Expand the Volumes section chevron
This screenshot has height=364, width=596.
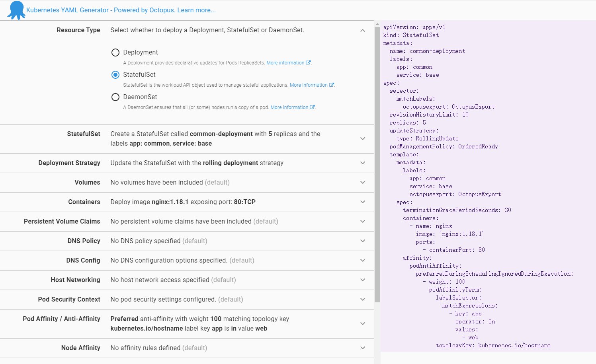pyautogui.click(x=362, y=183)
